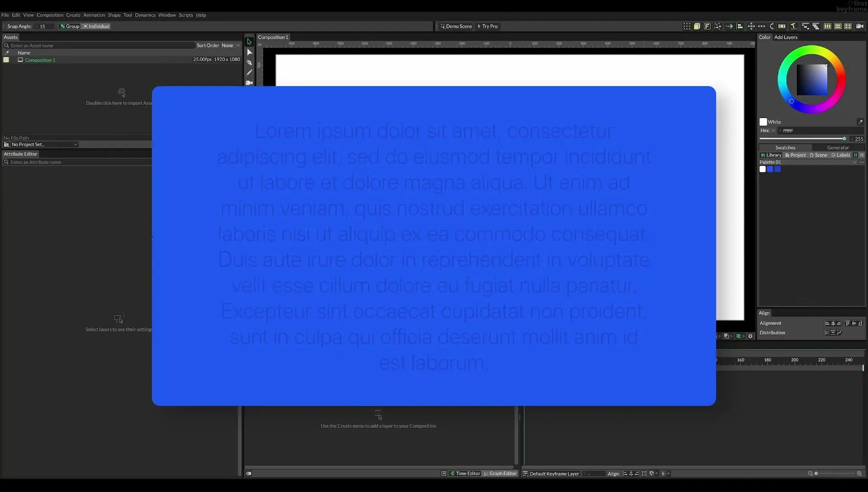Click the timeline zoom-out magnifier icon

pos(810,473)
